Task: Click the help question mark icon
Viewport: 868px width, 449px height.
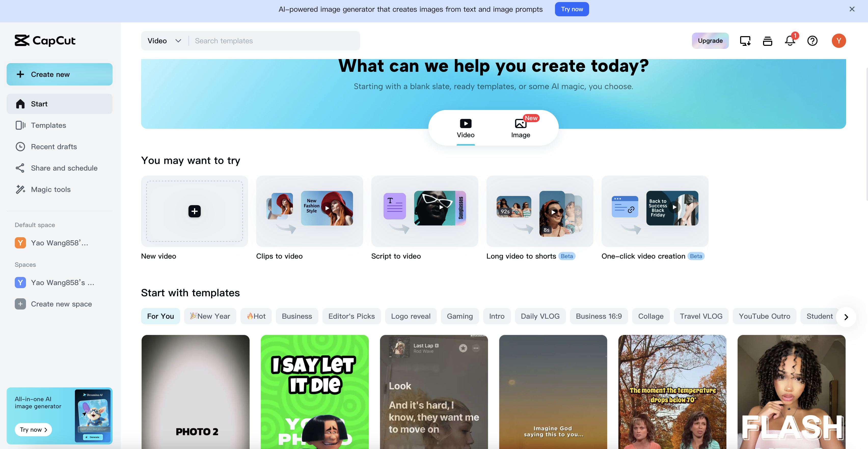Action: click(x=812, y=41)
